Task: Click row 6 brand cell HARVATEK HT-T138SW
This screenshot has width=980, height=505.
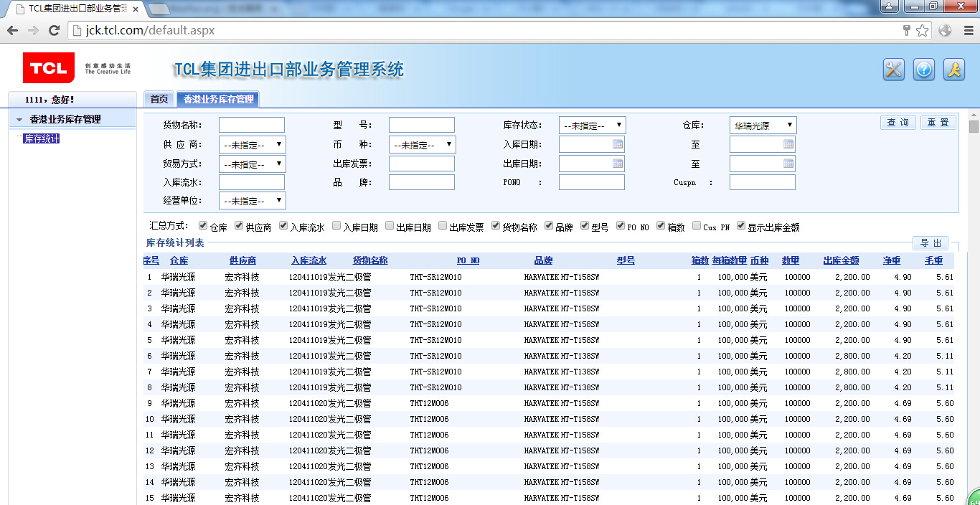Action: [x=562, y=356]
